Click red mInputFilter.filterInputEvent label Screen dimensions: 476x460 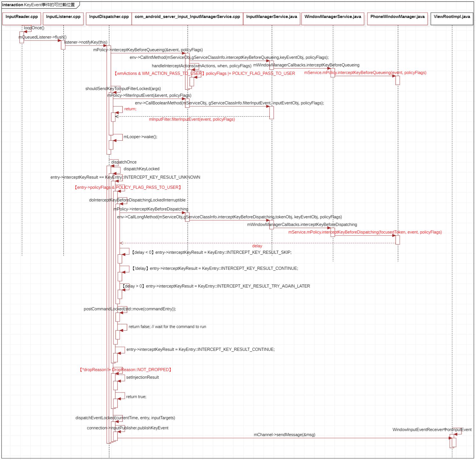coord(192,119)
